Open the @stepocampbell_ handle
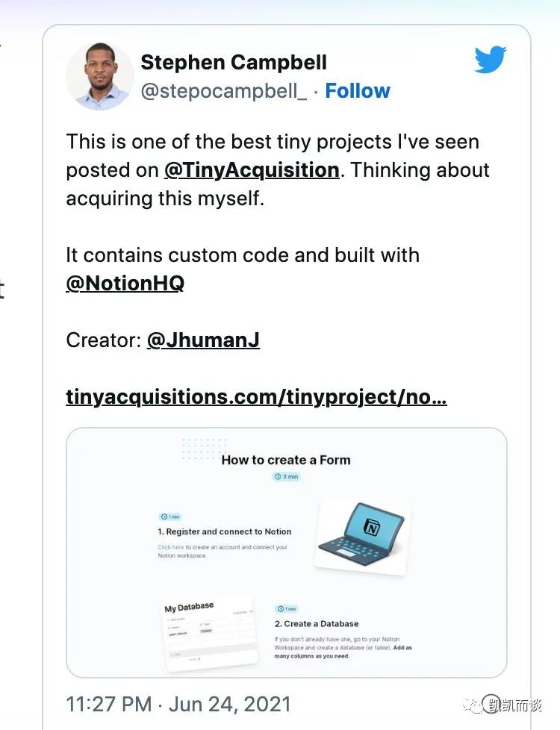Screen dimensions: 560x730 click(x=224, y=91)
